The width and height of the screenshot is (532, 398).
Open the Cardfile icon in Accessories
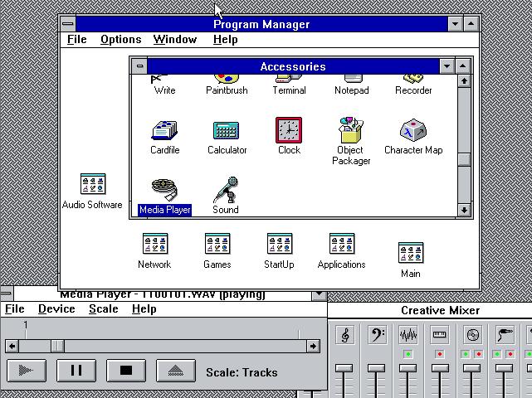(x=164, y=130)
